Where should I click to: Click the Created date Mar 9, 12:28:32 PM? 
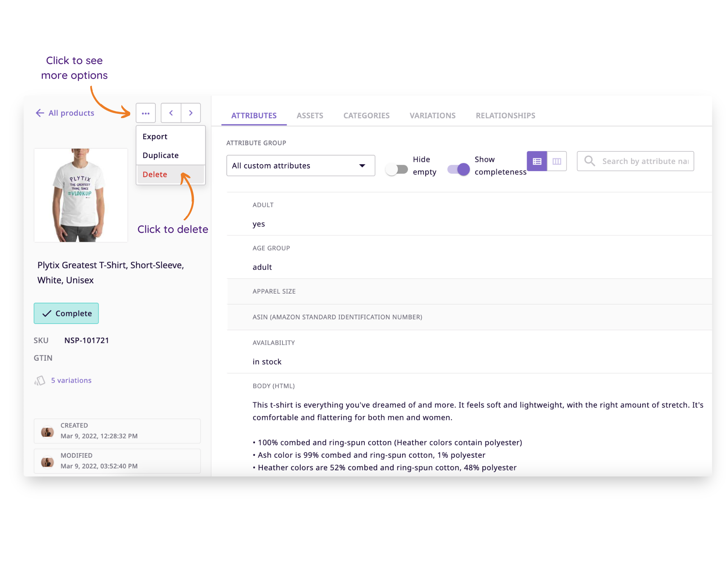pyautogui.click(x=99, y=436)
